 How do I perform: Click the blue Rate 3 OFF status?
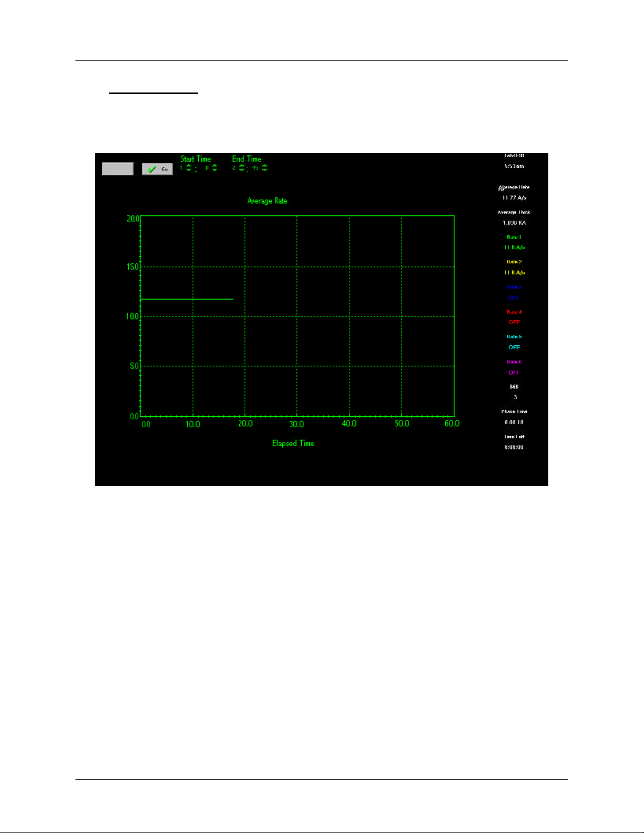point(514,297)
